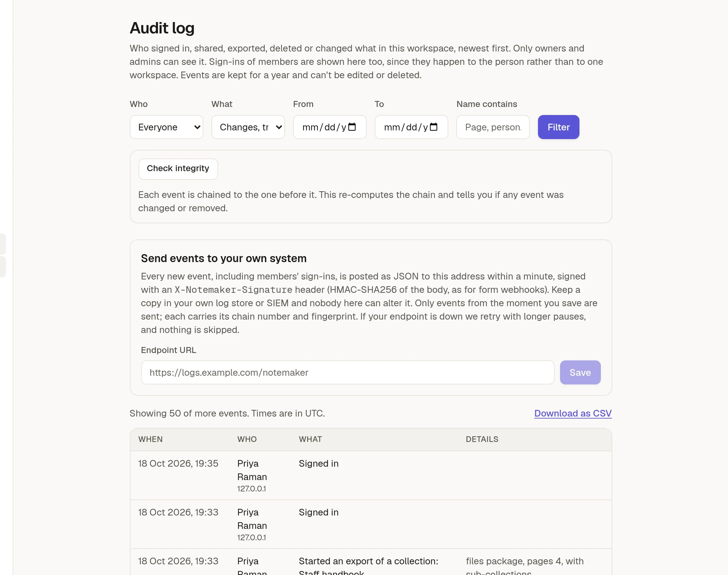This screenshot has height=575, width=728.
Task: Click the 'Audit log' page heading
Action: pyautogui.click(x=162, y=28)
